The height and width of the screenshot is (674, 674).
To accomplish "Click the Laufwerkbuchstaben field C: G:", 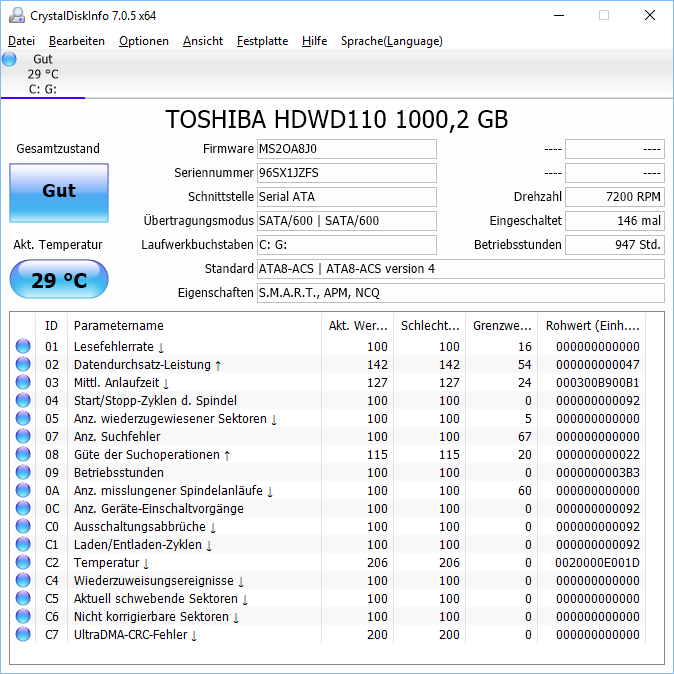I will pos(346,245).
